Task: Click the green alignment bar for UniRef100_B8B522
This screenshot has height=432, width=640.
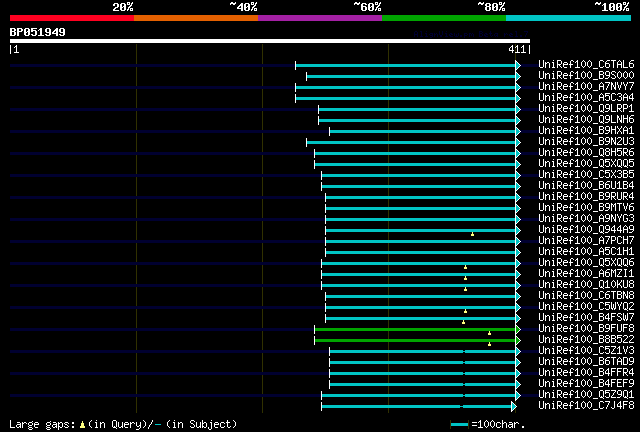Action: point(415,340)
